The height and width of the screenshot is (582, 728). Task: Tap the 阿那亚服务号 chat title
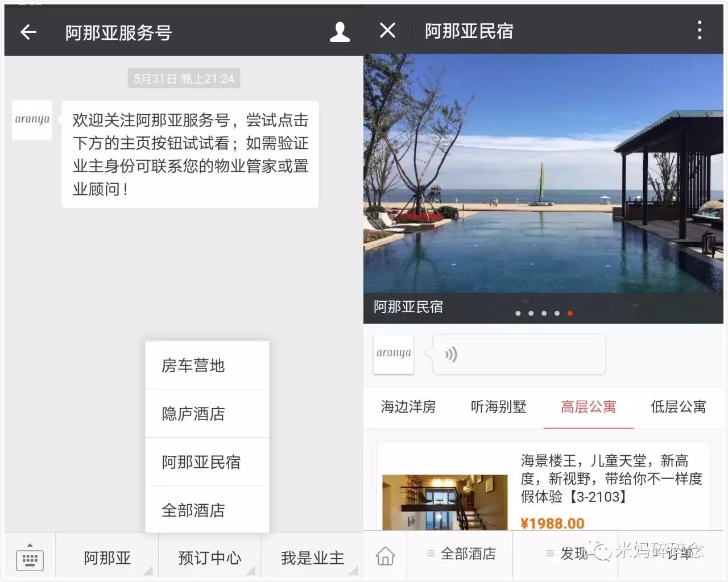point(118,33)
